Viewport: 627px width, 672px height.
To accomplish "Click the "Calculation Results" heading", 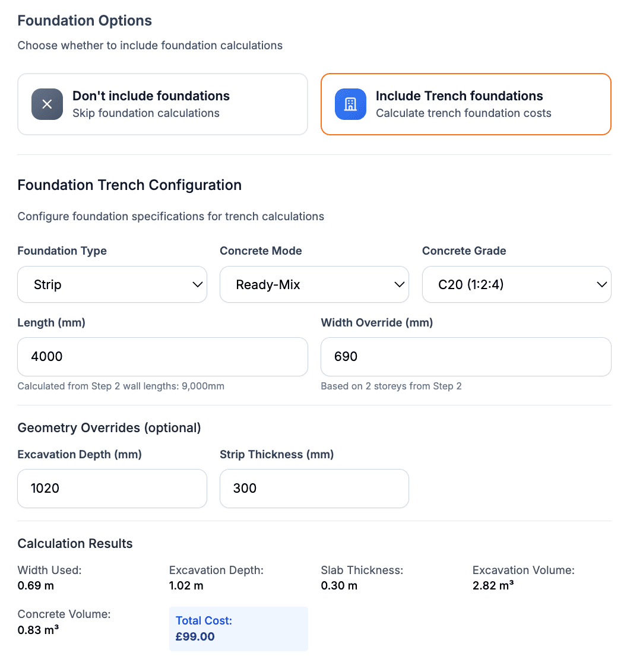I will pos(75,544).
